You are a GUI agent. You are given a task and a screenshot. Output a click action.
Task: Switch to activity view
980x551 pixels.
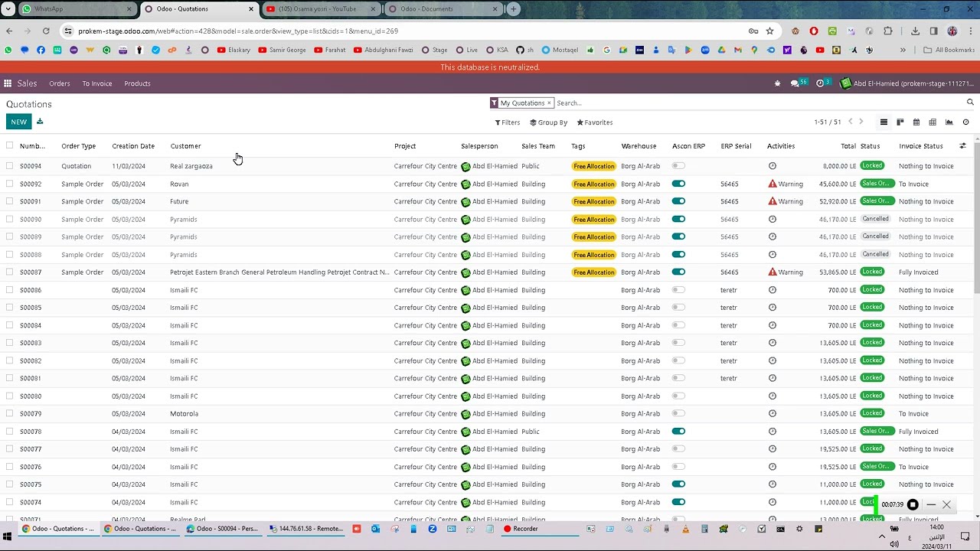click(x=965, y=122)
